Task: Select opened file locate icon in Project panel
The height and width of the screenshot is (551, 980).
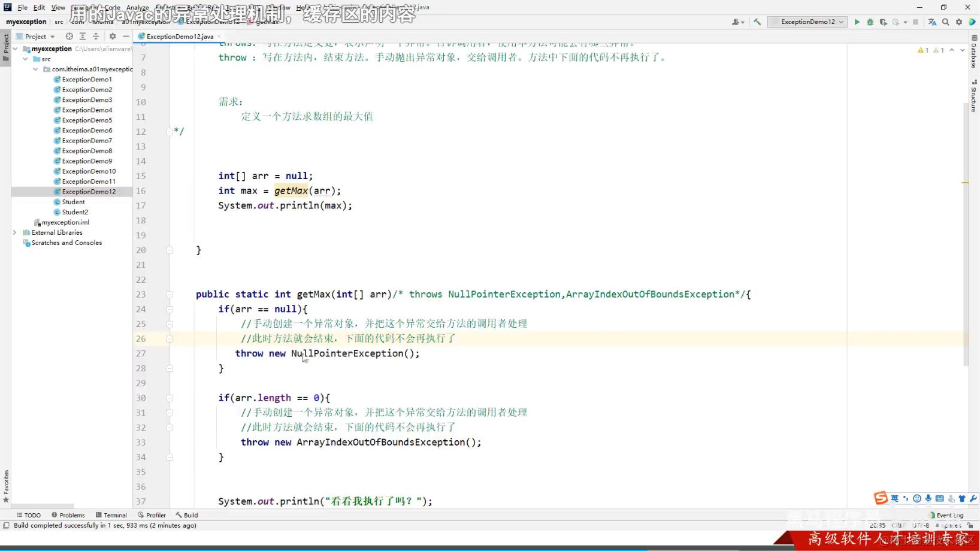Action: pos(69,37)
